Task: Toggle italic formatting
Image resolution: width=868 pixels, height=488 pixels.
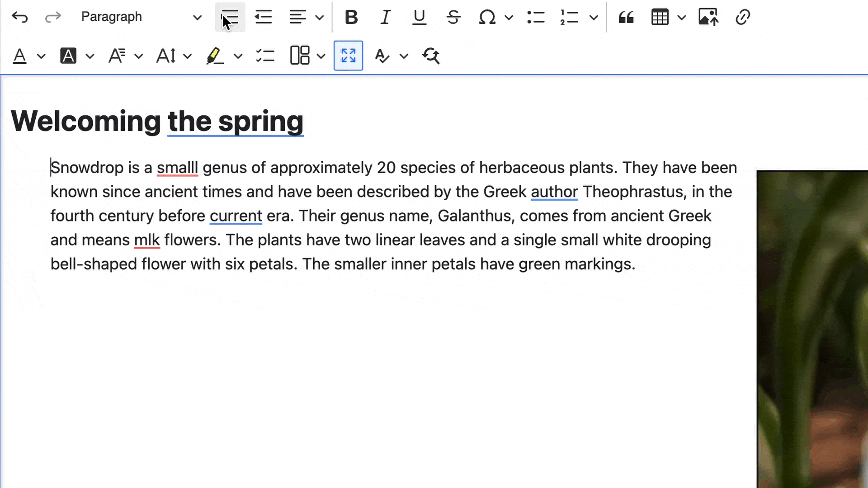Action: click(385, 17)
